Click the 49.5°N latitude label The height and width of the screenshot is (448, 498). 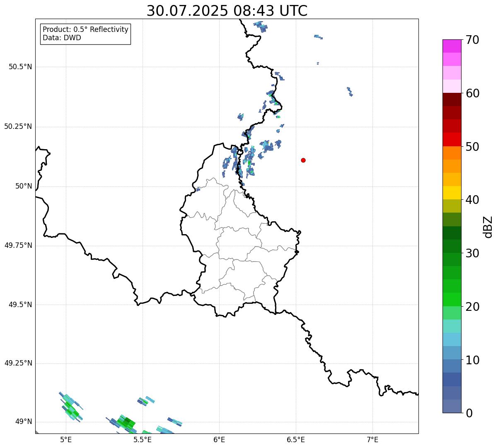click(20, 305)
